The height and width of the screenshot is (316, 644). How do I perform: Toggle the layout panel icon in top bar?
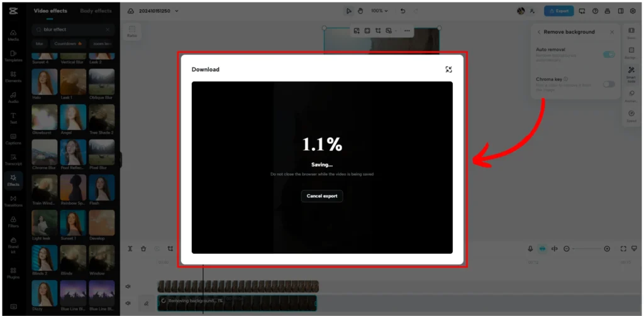[x=621, y=11]
